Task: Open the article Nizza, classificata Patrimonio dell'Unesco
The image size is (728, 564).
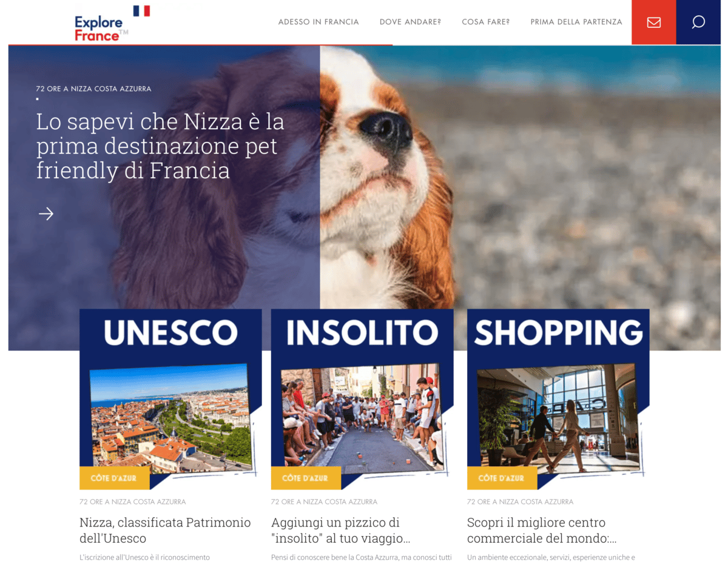Action: click(165, 530)
